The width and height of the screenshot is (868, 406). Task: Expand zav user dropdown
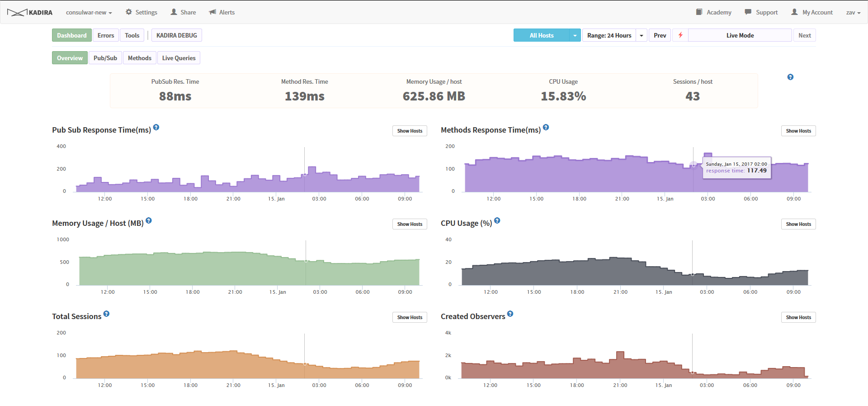tap(853, 12)
